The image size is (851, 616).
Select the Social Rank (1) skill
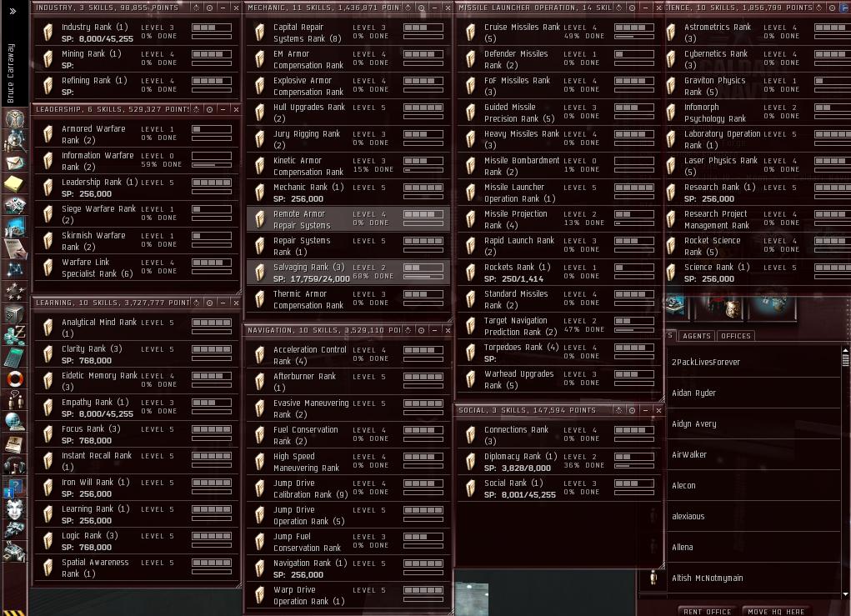click(559, 488)
